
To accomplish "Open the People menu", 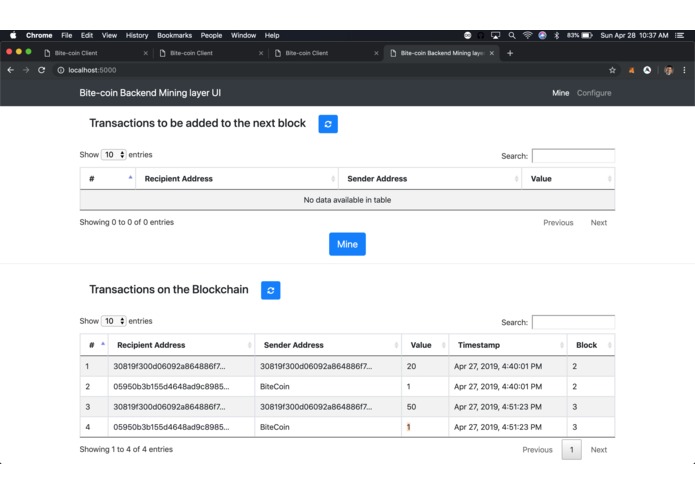I will [x=211, y=35].
